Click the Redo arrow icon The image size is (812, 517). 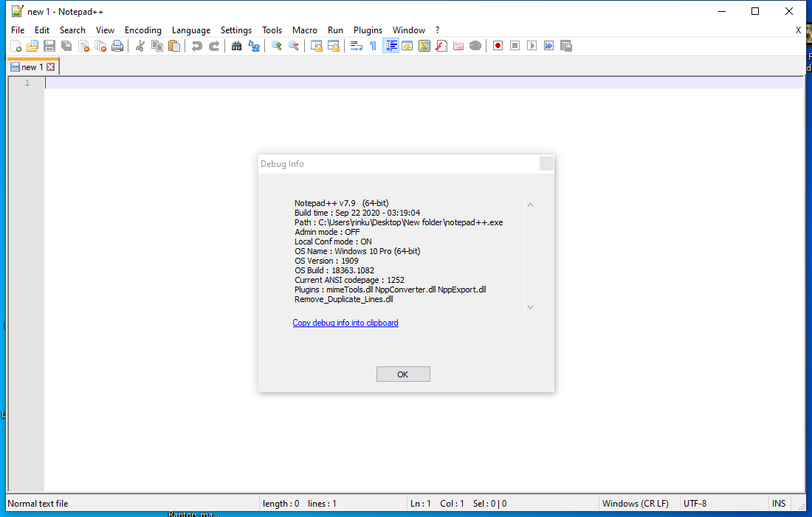(214, 46)
